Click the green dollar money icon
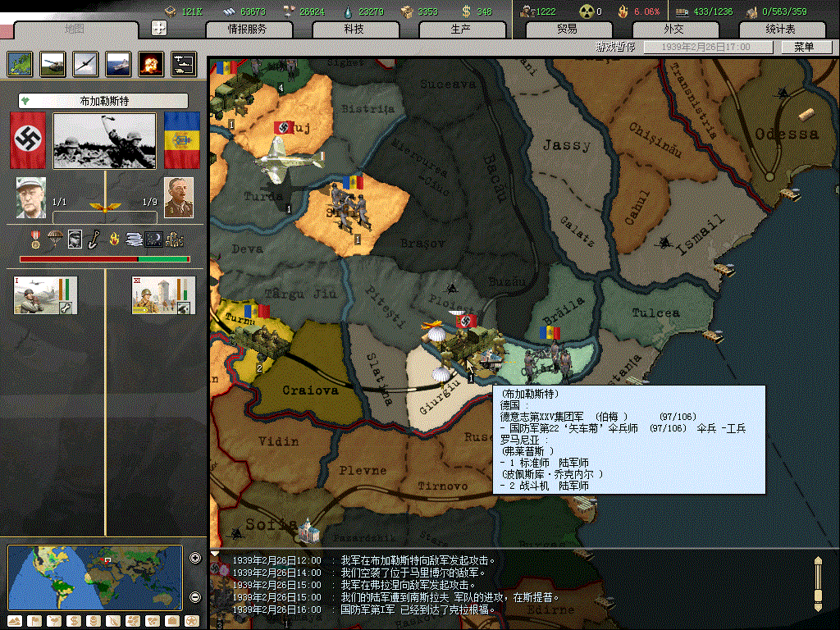The width and height of the screenshot is (840, 630). (x=466, y=11)
